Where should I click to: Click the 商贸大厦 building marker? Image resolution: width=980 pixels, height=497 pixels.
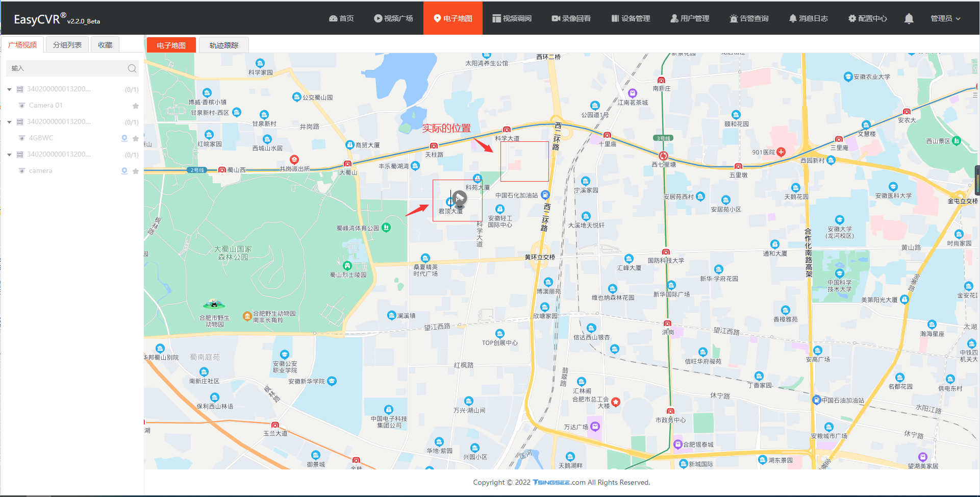(x=350, y=145)
